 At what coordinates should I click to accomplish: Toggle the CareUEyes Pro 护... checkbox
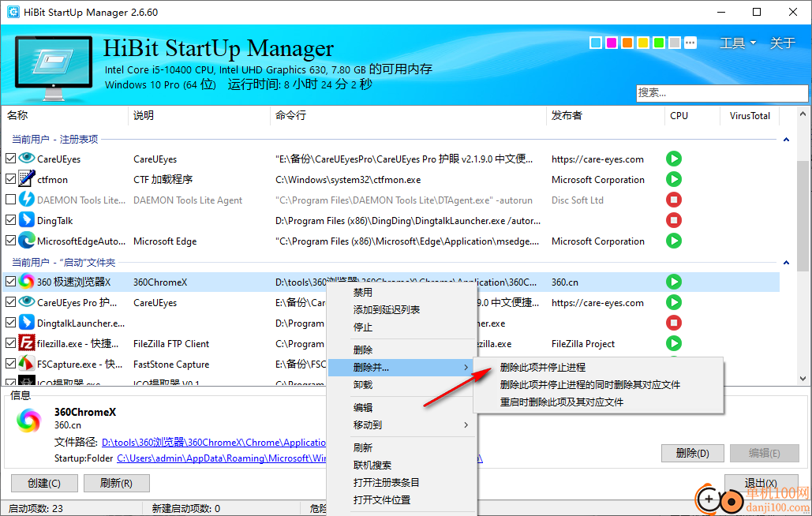[x=10, y=301]
